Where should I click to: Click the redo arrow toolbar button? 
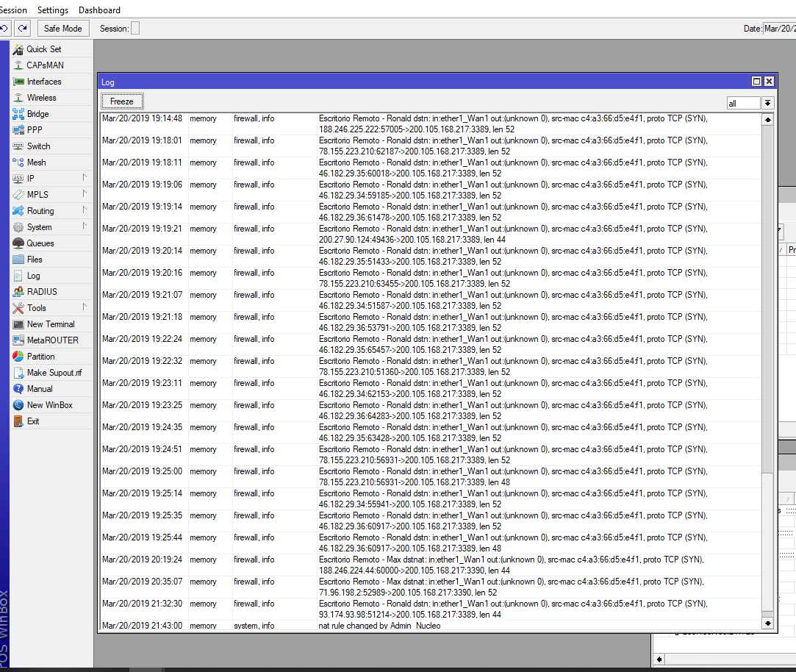pyautogui.click(x=22, y=29)
